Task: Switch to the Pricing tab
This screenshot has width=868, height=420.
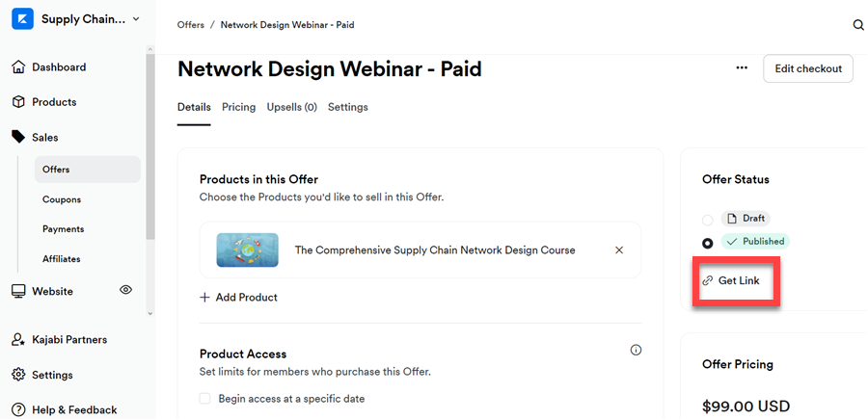Action: click(238, 107)
